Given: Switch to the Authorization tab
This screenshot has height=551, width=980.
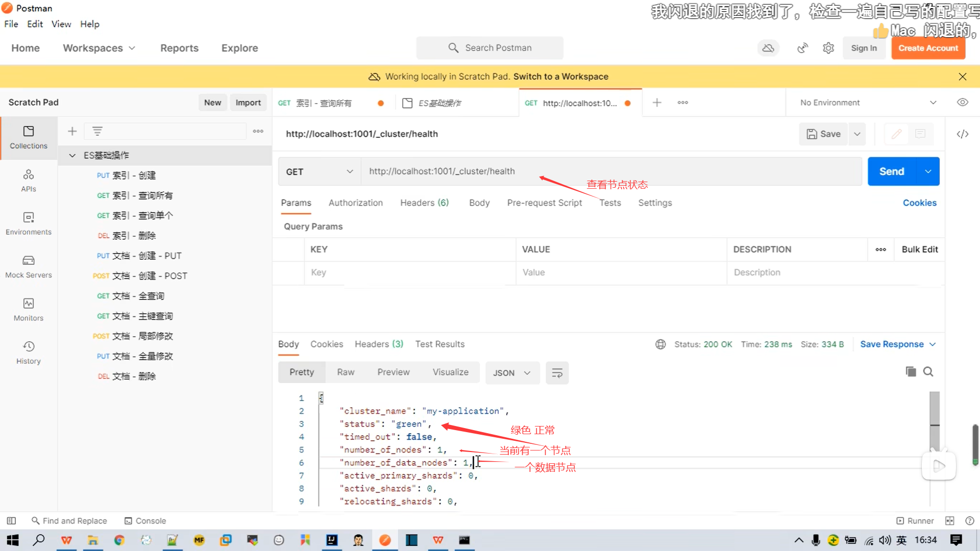Looking at the screenshot, I should pyautogui.click(x=355, y=203).
